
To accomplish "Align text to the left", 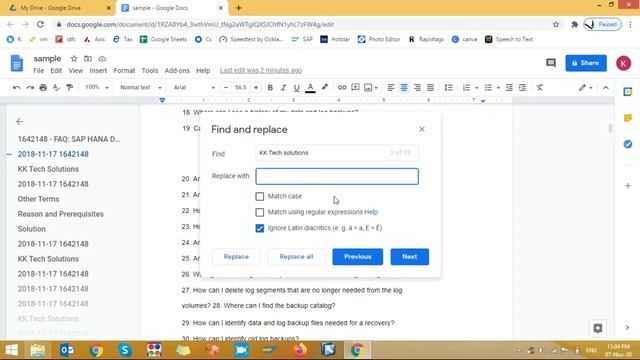I will (x=391, y=87).
